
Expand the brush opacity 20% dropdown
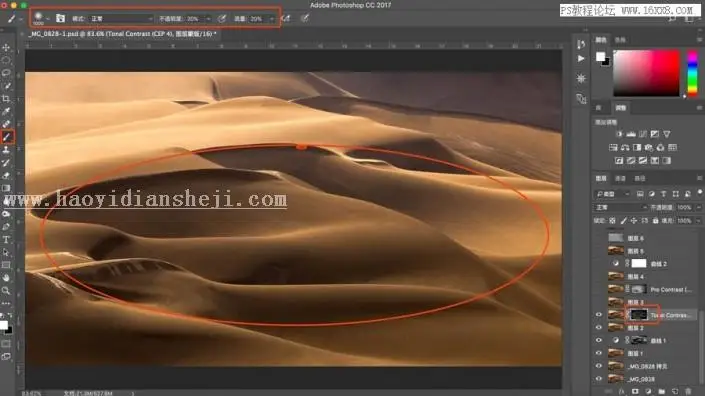(x=208, y=19)
